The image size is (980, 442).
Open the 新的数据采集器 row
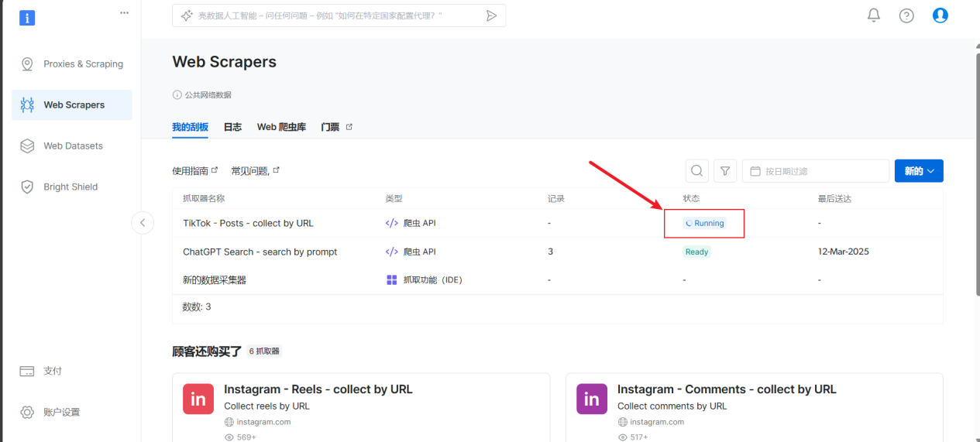coord(558,279)
